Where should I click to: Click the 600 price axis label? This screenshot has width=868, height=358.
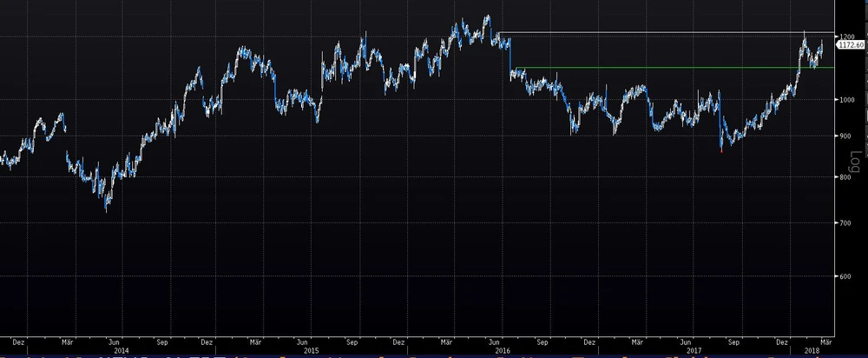844,277
